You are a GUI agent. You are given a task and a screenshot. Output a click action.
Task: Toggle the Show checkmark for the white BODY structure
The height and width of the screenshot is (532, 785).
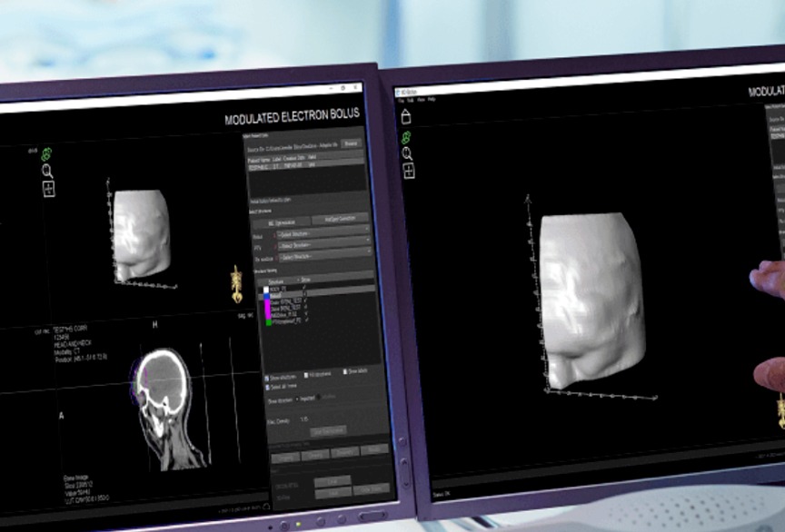(305, 287)
